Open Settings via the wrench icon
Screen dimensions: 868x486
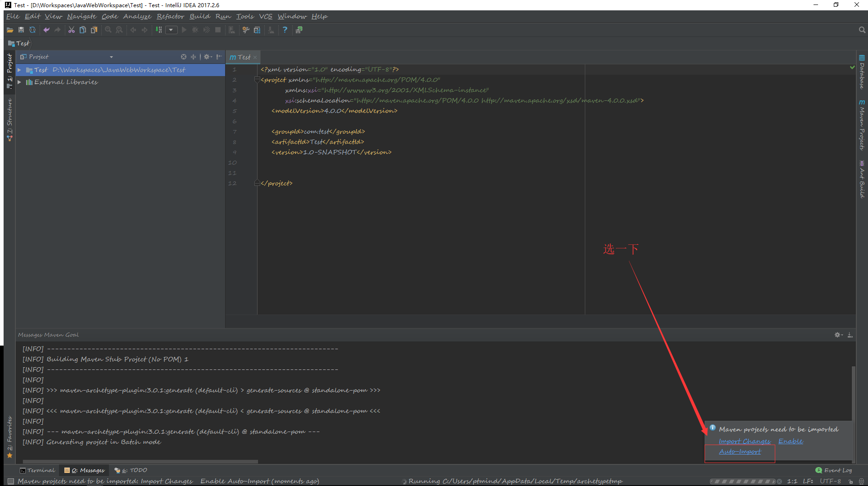pyautogui.click(x=246, y=30)
